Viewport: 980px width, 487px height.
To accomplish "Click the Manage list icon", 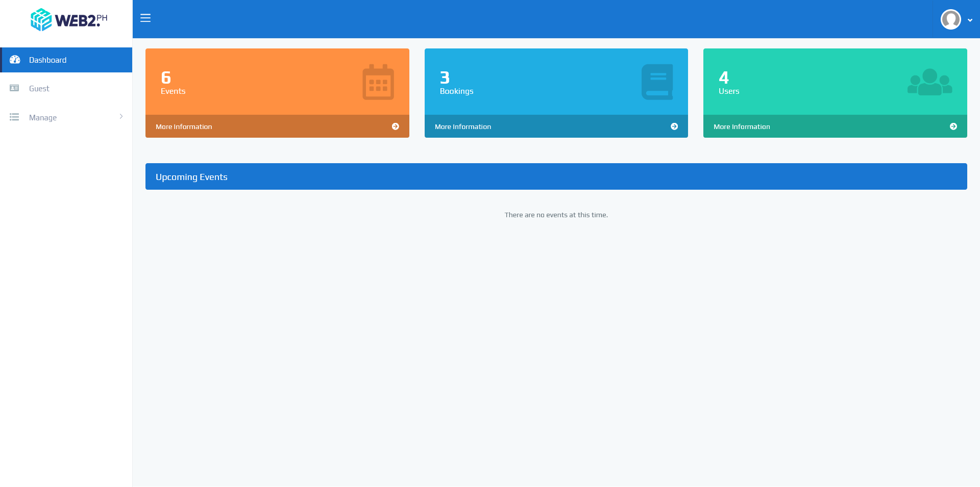I will pyautogui.click(x=14, y=117).
